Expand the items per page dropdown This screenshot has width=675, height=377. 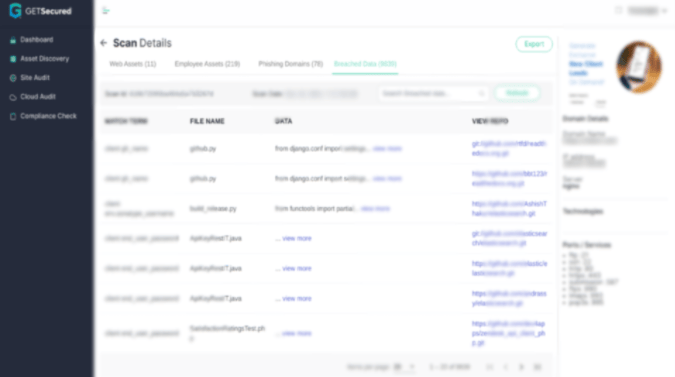(404, 367)
